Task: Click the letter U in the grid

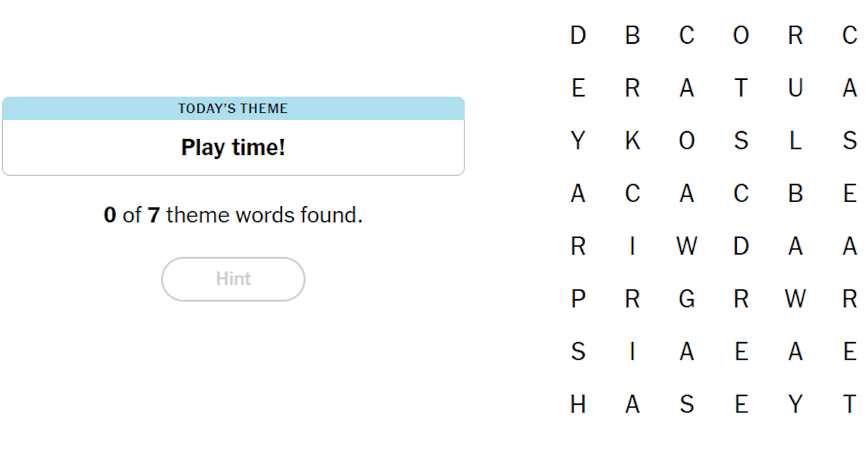Action: pyautogui.click(x=794, y=87)
